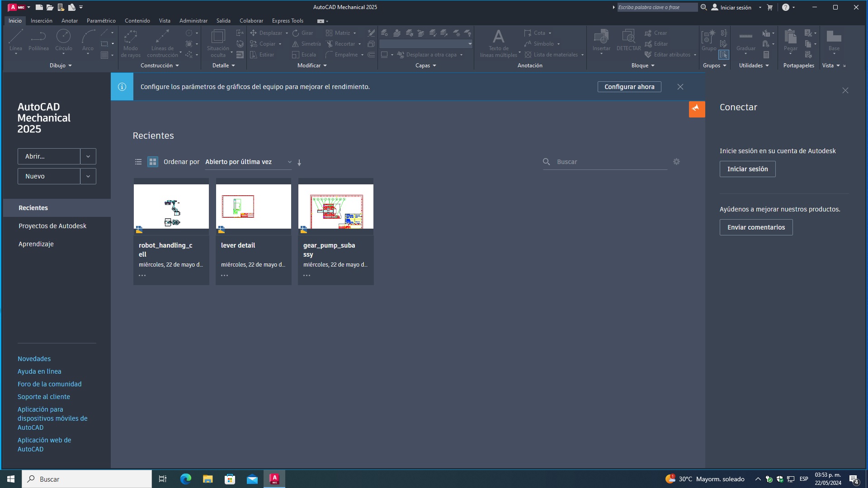The image size is (868, 488).
Task: Click the DETECTAR block tool
Action: [x=628, y=41]
